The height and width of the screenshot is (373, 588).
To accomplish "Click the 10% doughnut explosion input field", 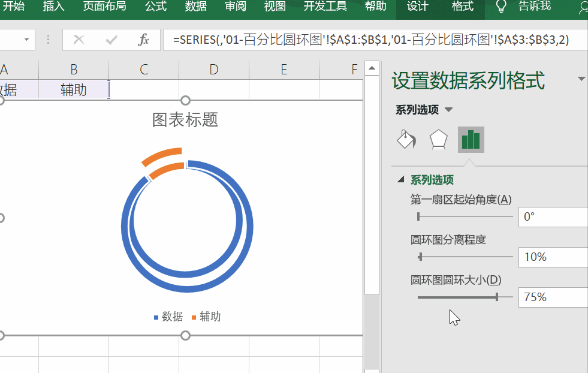I will click(x=553, y=257).
